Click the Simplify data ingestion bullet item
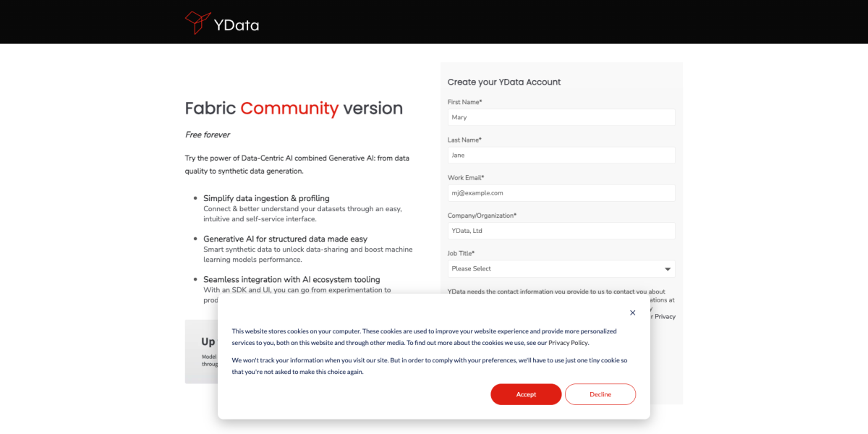This screenshot has width=868, height=434. click(x=266, y=198)
